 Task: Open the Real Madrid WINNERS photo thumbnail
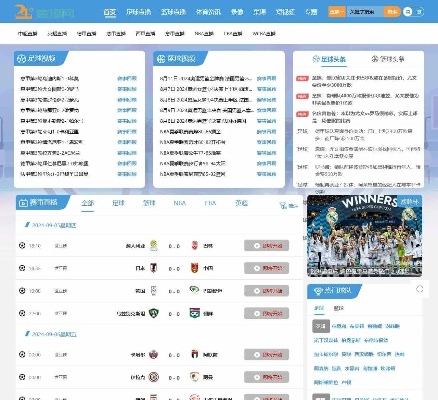click(x=364, y=236)
